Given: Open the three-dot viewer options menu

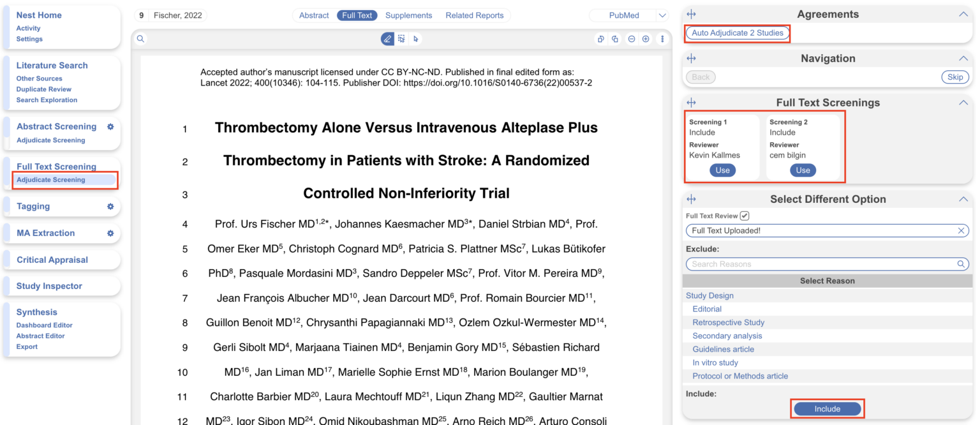Looking at the screenshot, I should point(662,38).
